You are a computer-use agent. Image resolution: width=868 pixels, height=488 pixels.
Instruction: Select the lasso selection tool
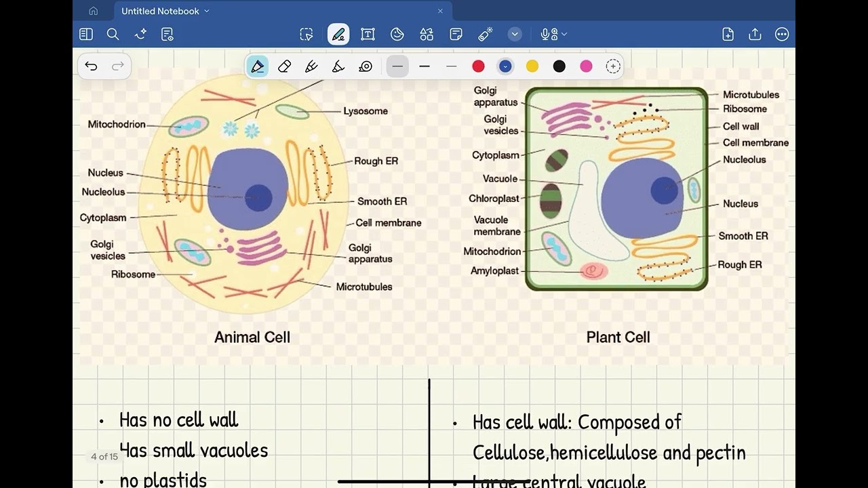tap(307, 34)
